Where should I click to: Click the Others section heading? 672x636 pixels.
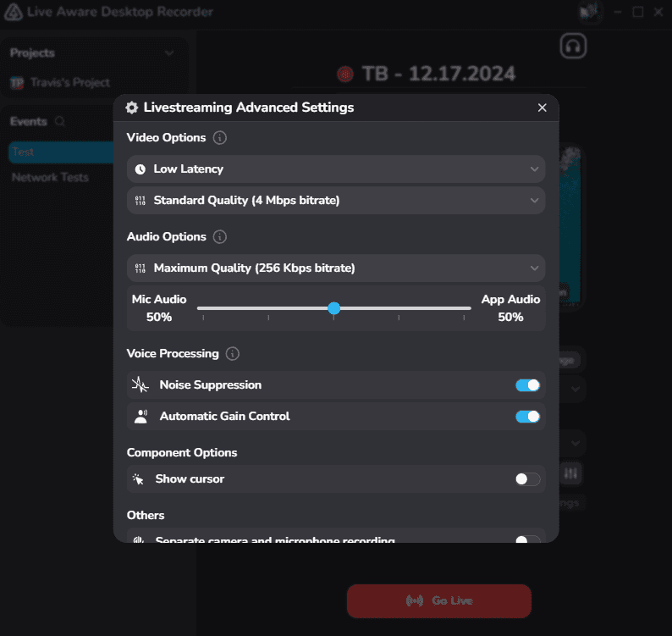point(146,516)
